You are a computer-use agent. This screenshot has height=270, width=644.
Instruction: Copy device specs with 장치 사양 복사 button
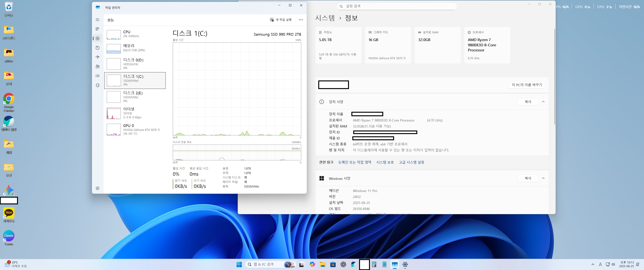pyautogui.click(x=528, y=102)
